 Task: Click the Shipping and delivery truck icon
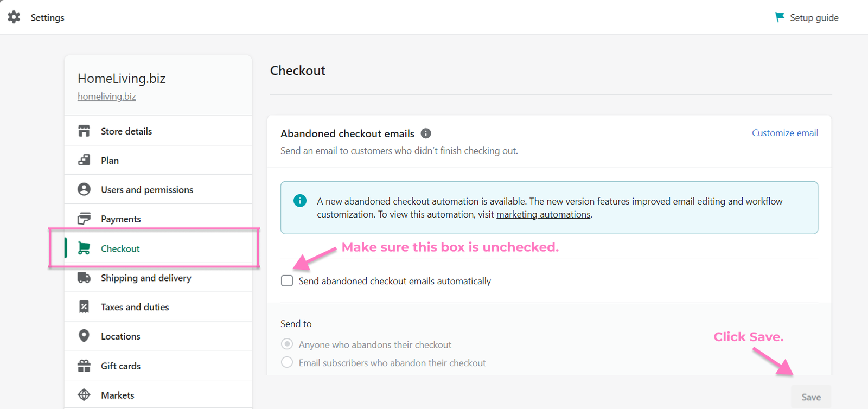84,278
